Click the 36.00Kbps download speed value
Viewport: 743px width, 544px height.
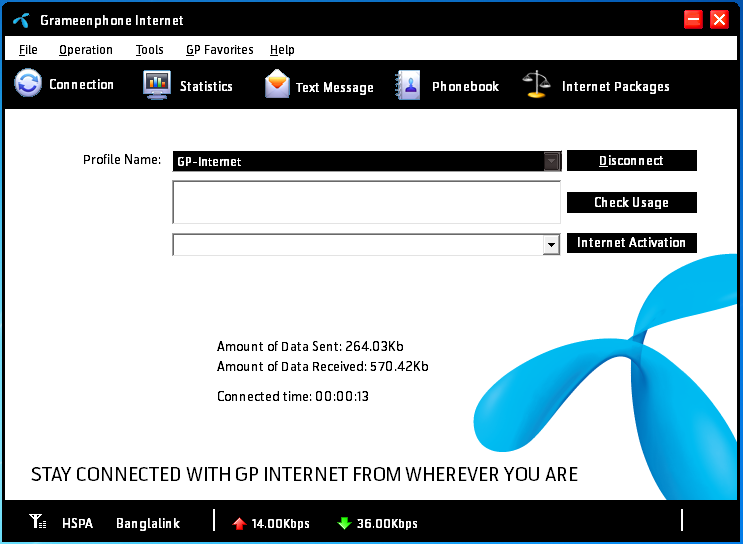(387, 524)
